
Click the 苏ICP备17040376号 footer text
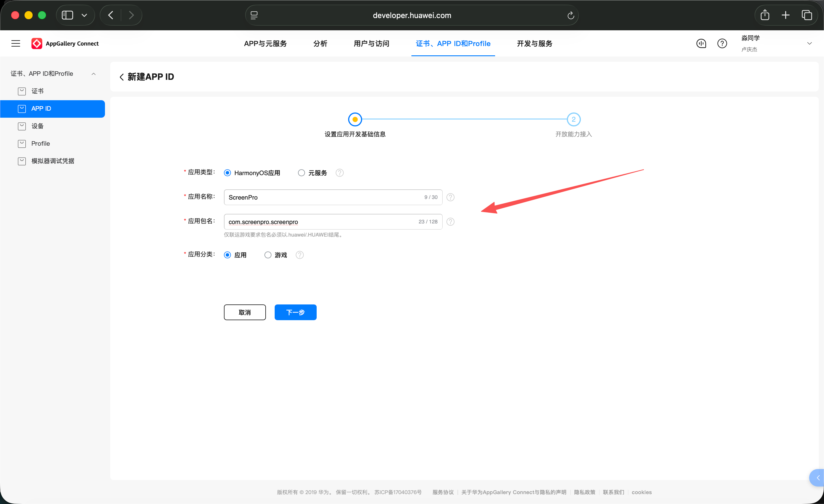coord(398,492)
